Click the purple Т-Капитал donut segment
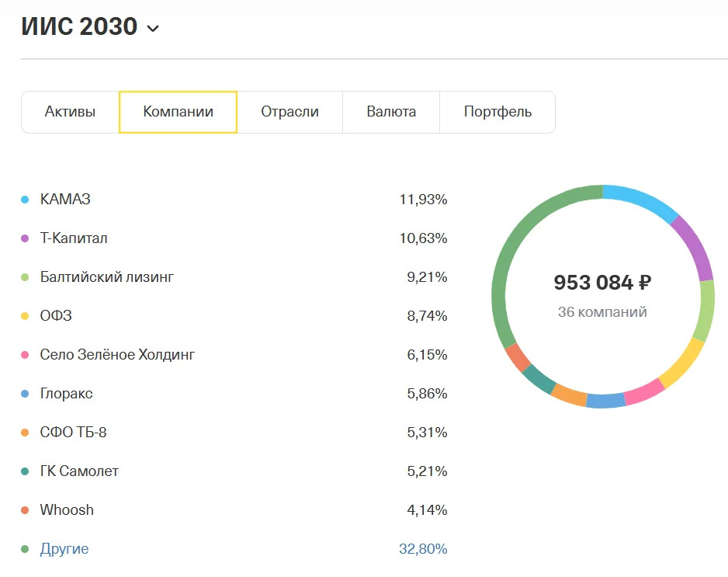The image size is (728, 577). pyautogui.click(x=695, y=246)
